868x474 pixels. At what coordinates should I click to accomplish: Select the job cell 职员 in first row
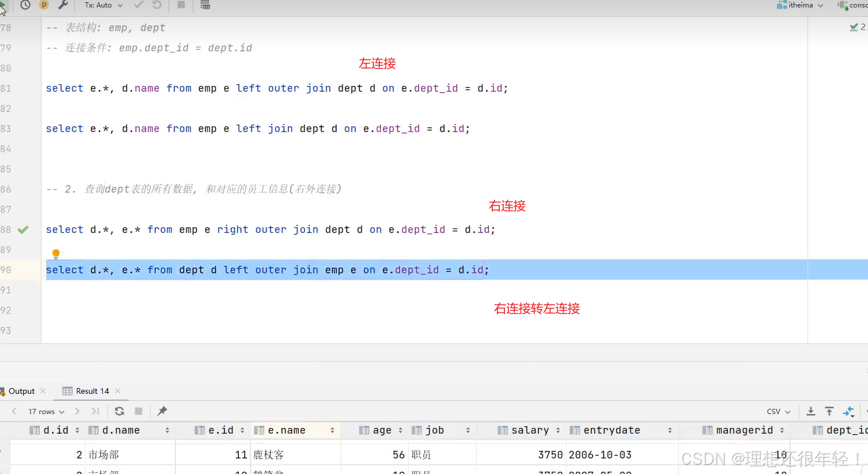click(x=442, y=455)
